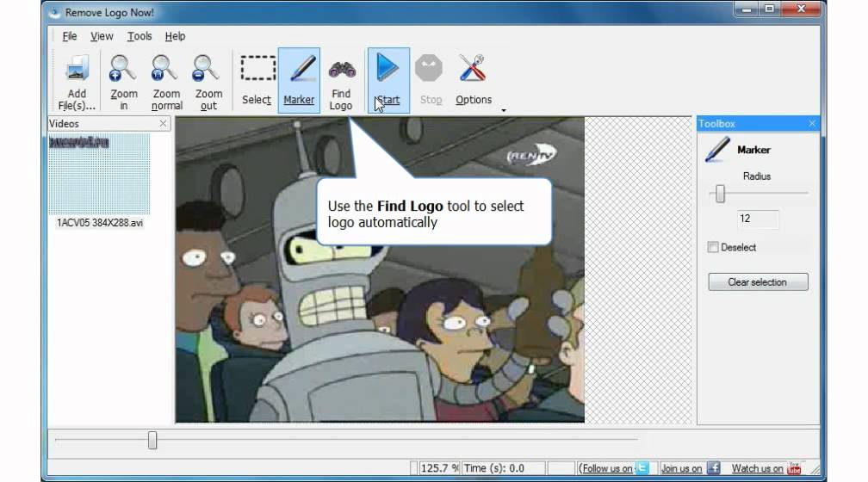This screenshot has width=868, height=482.
Task: Click the REN TV logo in the video
Action: pos(531,156)
